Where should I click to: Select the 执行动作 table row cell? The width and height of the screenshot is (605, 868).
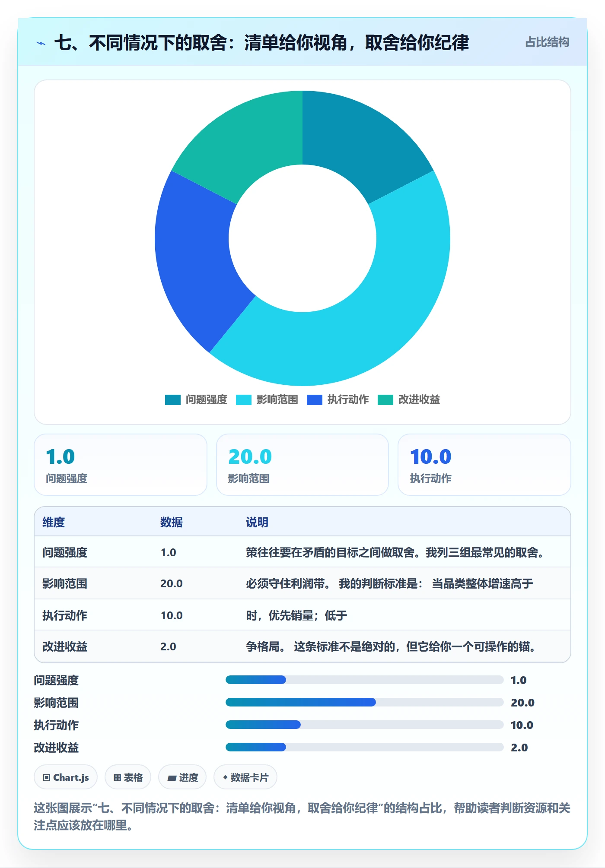(65, 615)
